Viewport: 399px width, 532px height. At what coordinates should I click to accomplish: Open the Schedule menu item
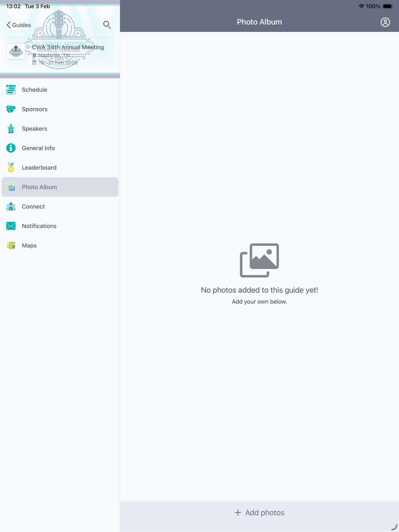click(60, 90)
